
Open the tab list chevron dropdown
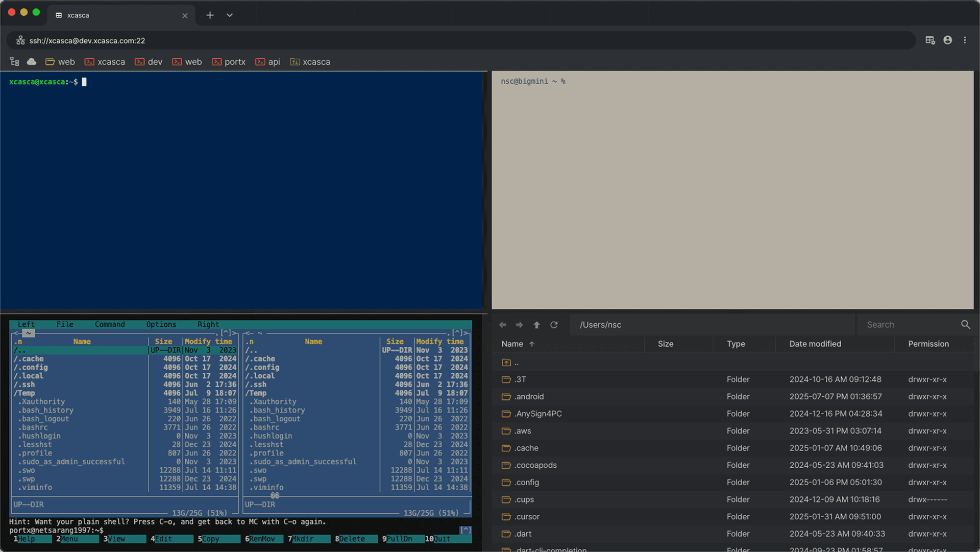pyautogui.click(x=229, y=15)
